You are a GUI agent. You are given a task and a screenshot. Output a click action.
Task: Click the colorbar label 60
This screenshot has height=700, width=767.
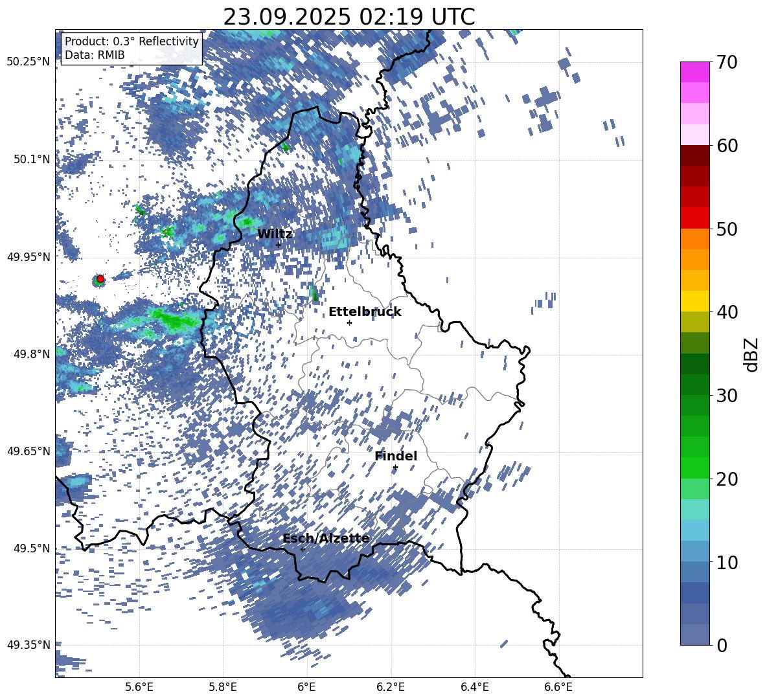[x=727, y=146]
